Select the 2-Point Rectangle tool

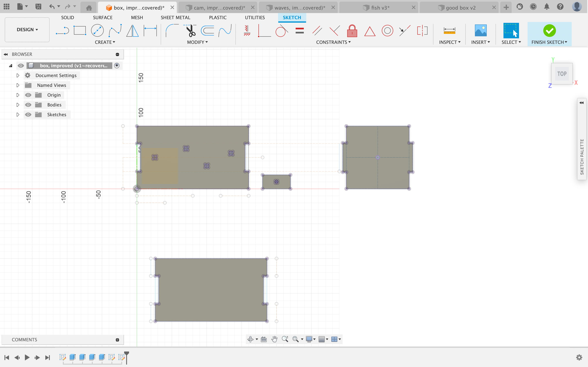click(x=80, y=31)
